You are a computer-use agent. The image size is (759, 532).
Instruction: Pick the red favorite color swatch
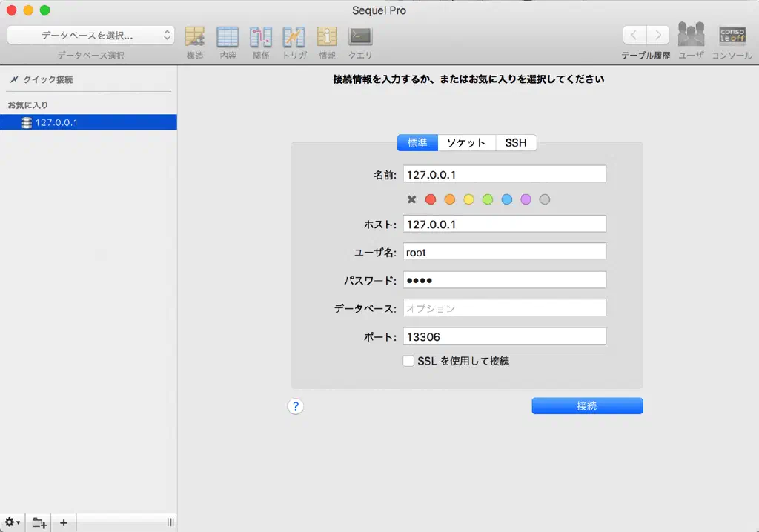click(431, 199)
